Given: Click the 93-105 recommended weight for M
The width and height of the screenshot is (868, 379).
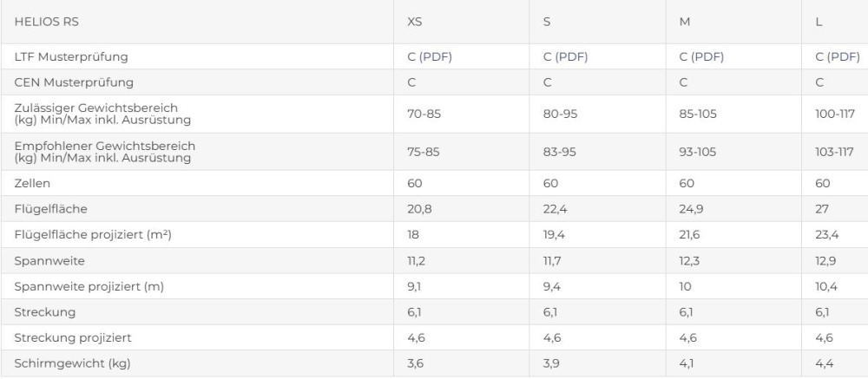Looking at the screenshot, I should click(698, 152).
